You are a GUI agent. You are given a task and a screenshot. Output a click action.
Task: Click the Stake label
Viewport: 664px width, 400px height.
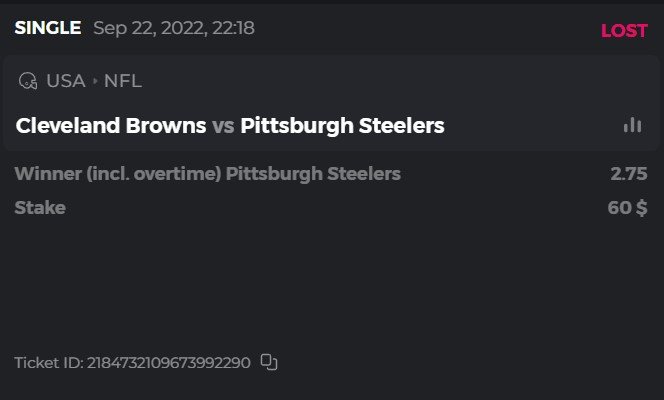pyautogui.click(x=40, y=208)
